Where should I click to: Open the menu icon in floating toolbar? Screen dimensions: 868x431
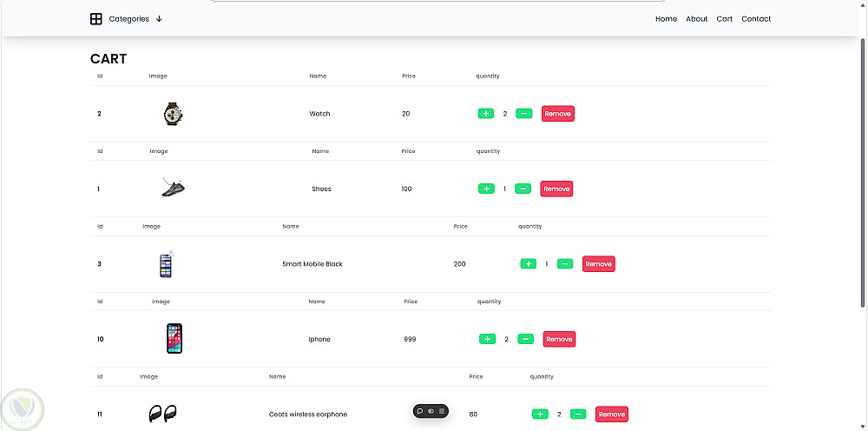click(x=442, y=411)
